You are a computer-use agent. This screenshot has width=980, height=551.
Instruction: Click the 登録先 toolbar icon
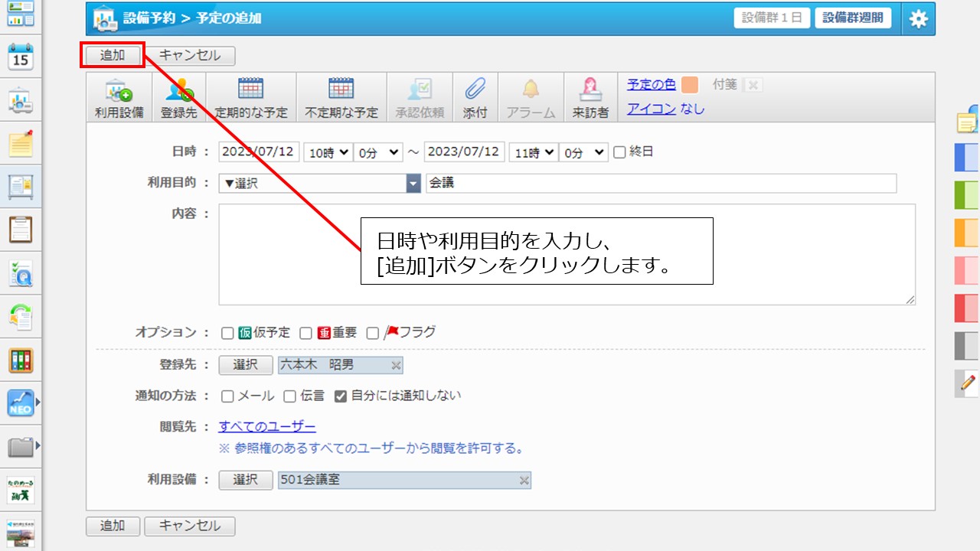[178, 97]
